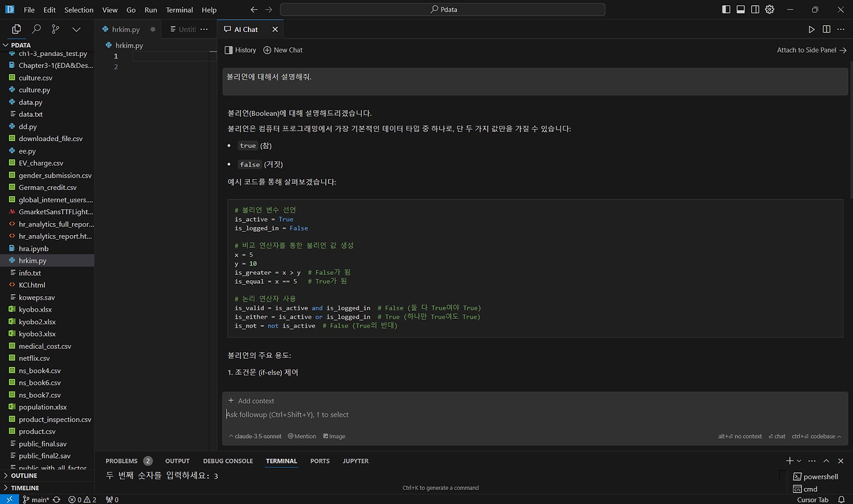Open the Source Control view icon
Viewport: 853px width, 504px height.
click(x=56, y=29)
